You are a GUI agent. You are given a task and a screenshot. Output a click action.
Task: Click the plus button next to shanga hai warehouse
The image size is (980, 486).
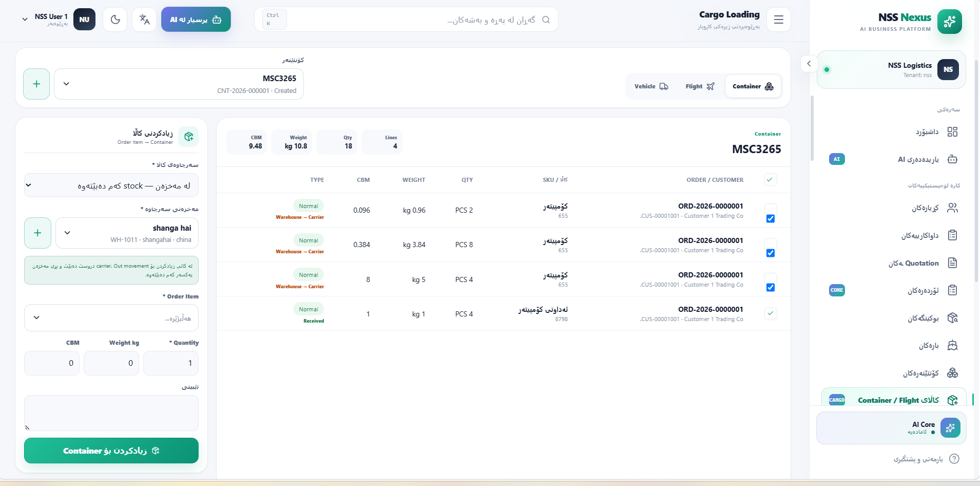[x=37, y=233]
